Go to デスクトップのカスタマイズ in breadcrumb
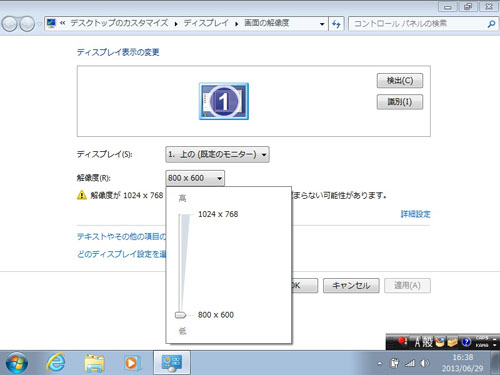Viewport: 500px width, 375px height. 119,23
